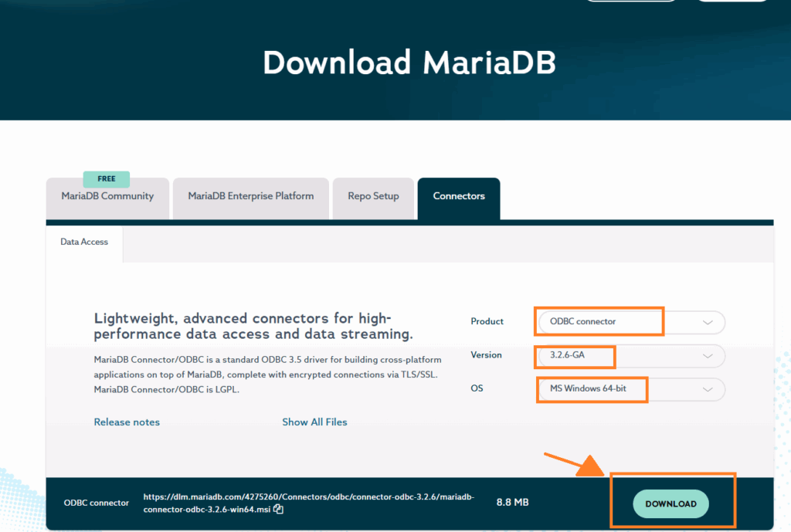Image resolution: width=791 pixels, height=532 pixels.
Task: Switch to the MariaDB Enterprise Platform tab
Action: pos(251,198)
